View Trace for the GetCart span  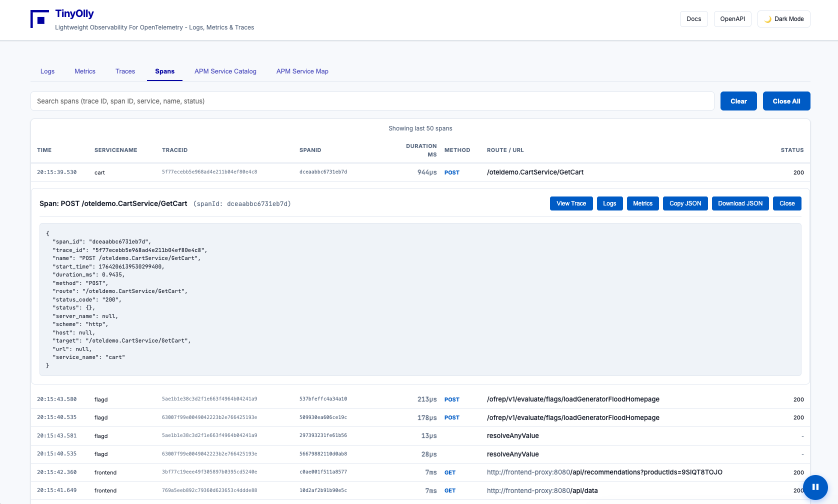pyautogui.click(x=571, y=203)
